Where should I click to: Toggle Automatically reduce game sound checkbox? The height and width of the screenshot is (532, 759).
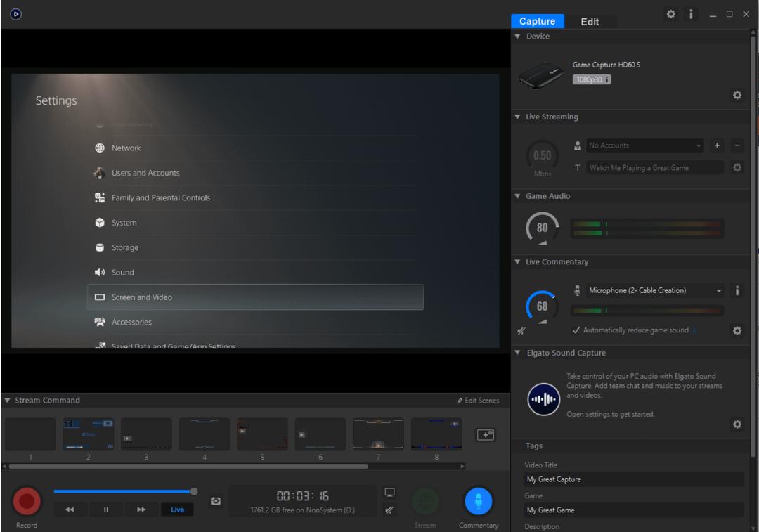coord(576,330)
